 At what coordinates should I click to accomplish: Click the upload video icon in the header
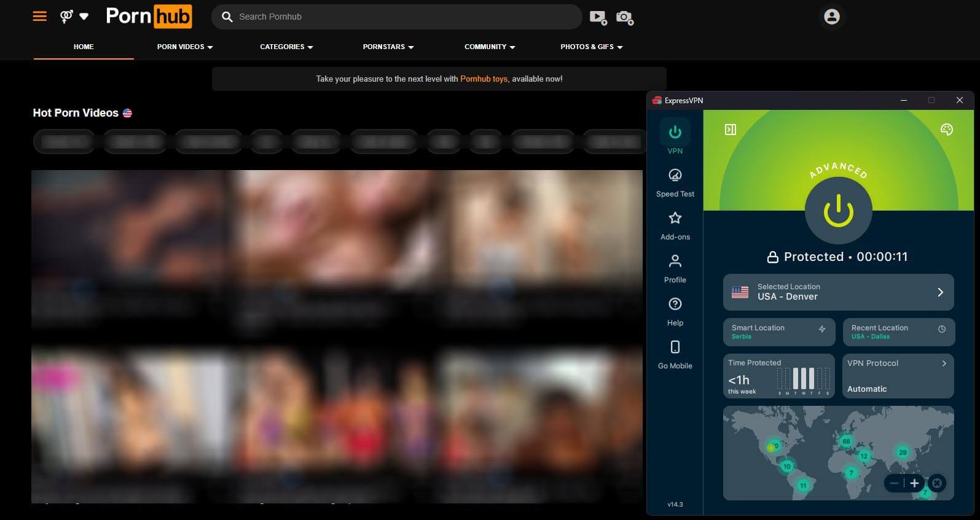click(598, 17)
